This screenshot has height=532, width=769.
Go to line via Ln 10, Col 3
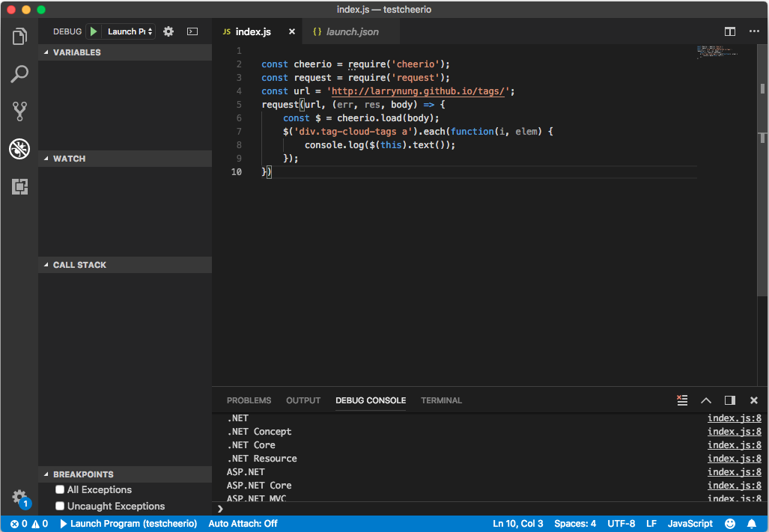click(x=518, y=524)
